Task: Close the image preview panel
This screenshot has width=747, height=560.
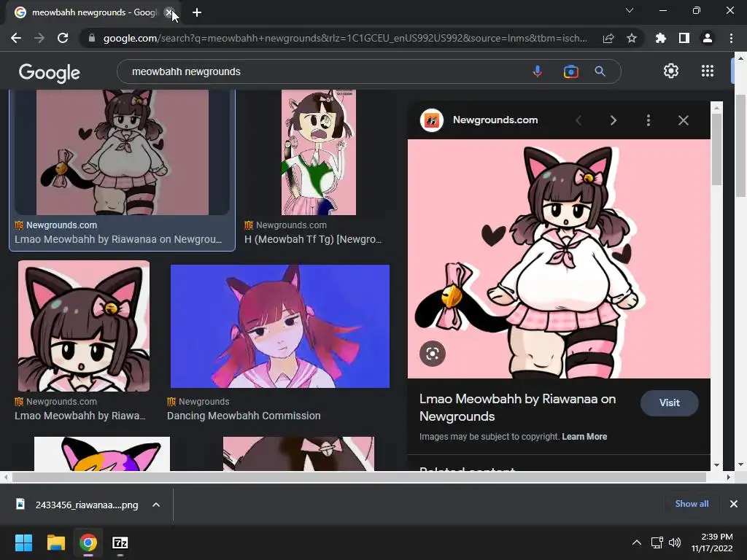Action: click(x=683, y=120)
